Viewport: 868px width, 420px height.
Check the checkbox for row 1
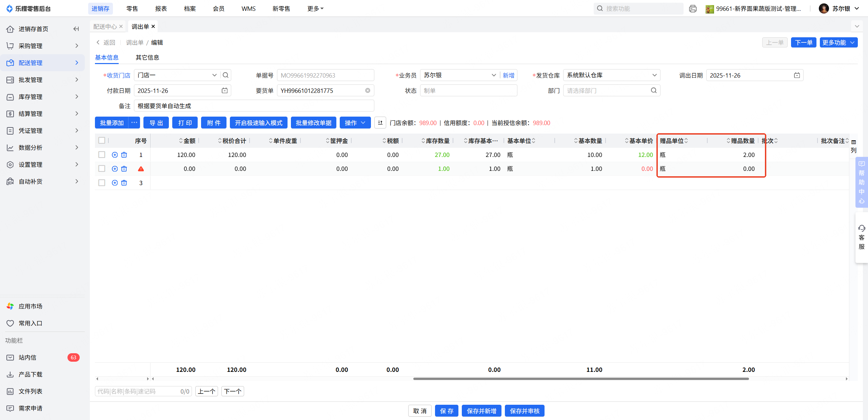pyautogui.click(x=102, y=155)
